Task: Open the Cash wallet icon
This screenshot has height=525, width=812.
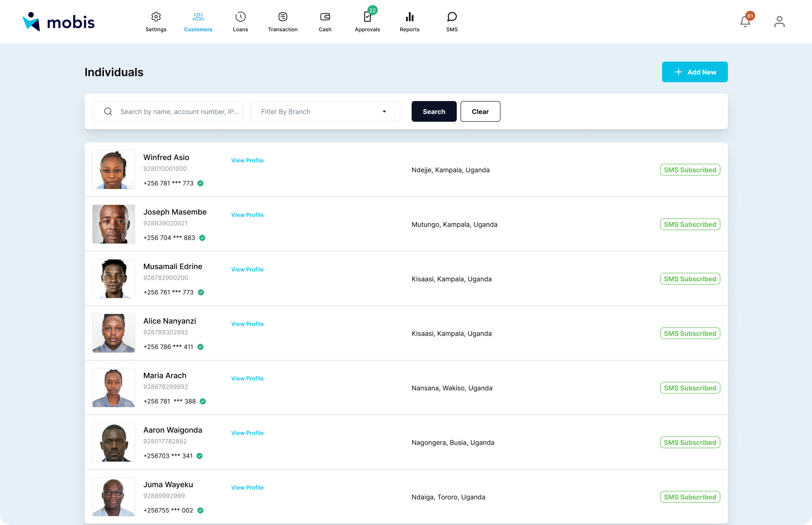Action: point(325,17)
